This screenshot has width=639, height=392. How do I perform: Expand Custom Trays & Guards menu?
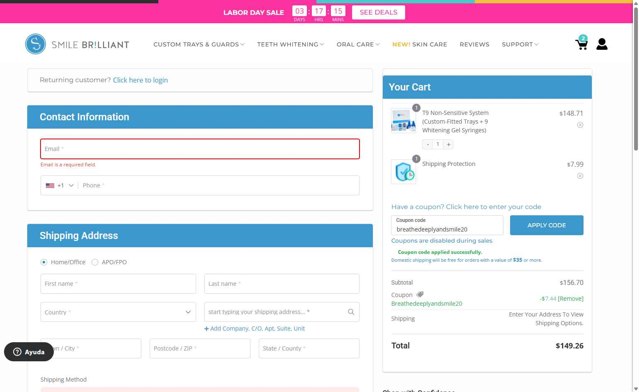click(x=199, y=44)
